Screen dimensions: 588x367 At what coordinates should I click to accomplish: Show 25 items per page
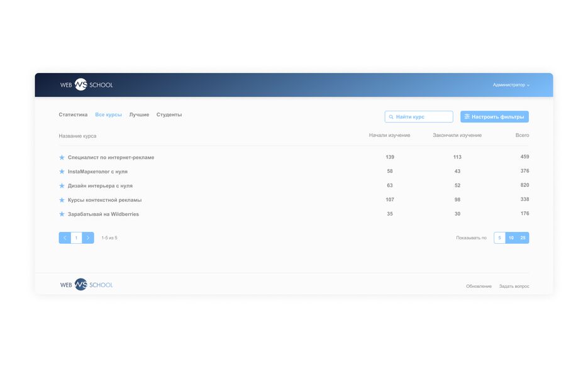click(x=523, y=238)
